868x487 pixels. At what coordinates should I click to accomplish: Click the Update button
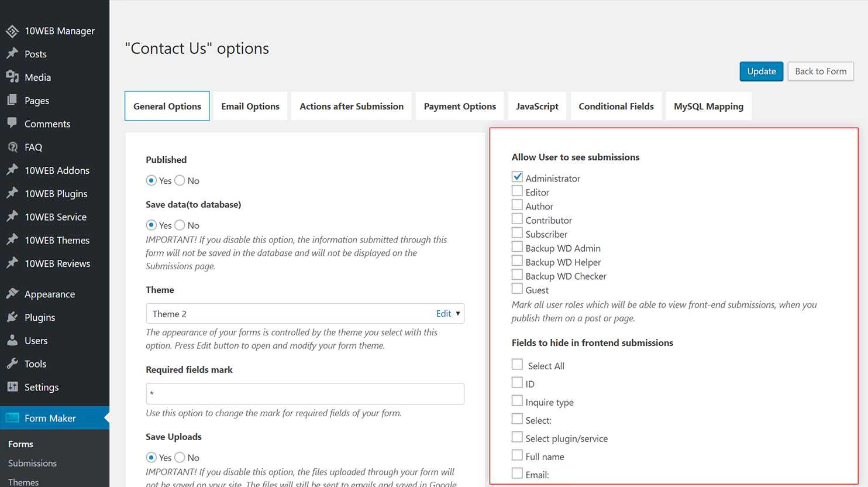pos(762,71)
